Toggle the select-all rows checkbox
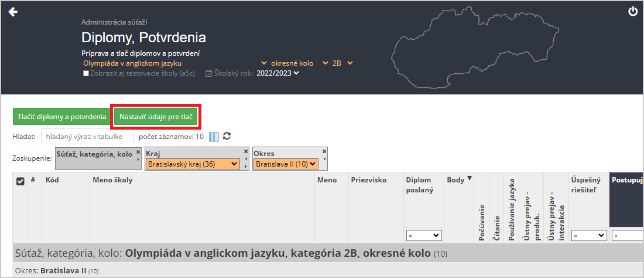 tap(20, 181)
